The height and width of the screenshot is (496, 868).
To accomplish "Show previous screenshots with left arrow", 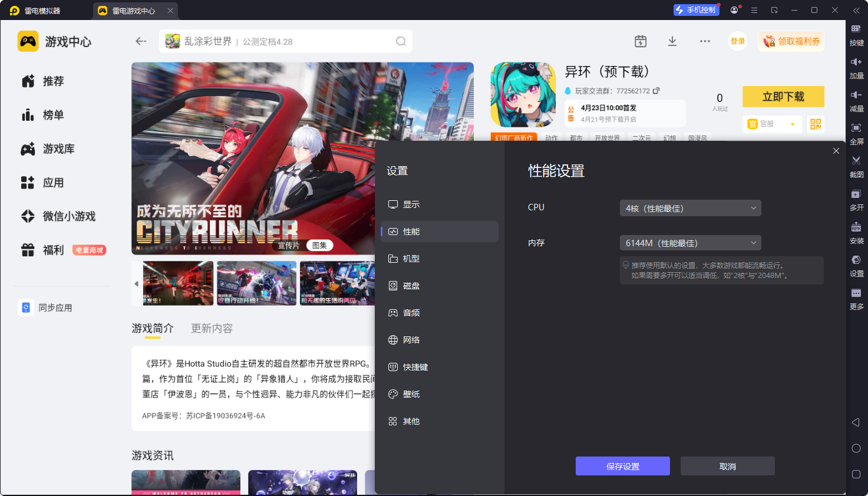I will [136, 283].
